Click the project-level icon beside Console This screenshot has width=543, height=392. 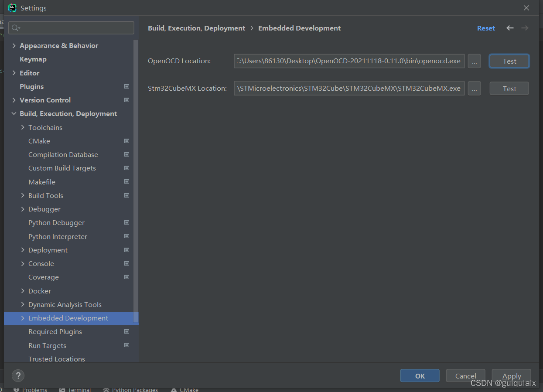click(126, 263)
